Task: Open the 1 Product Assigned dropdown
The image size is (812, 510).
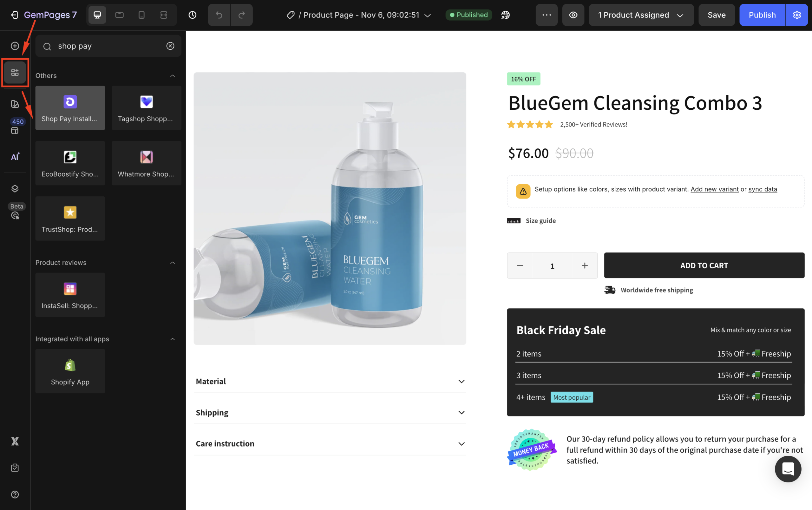Action: tap(641, 15)
